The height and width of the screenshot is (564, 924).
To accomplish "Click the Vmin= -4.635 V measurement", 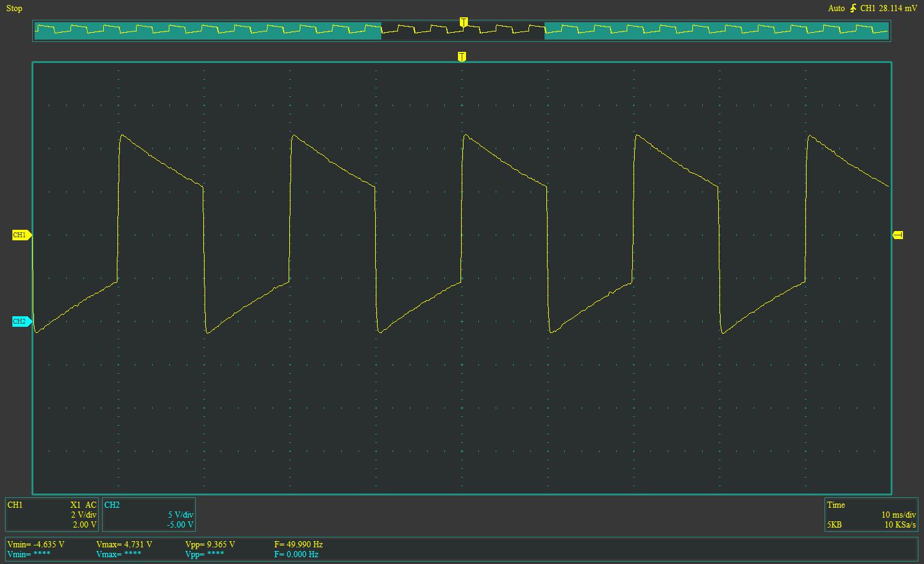I will (x=36, y=544).
